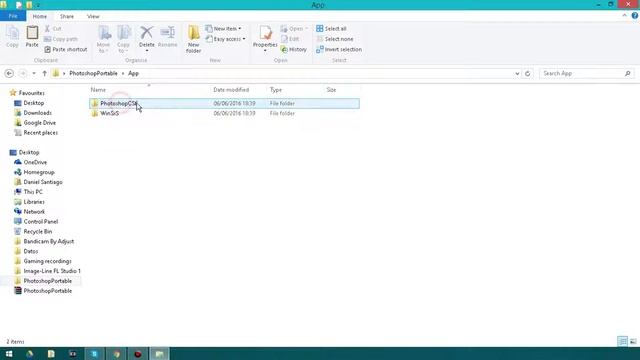The image size is (640, 360).
Task: Sort by the Size column header
Action: 331,90
